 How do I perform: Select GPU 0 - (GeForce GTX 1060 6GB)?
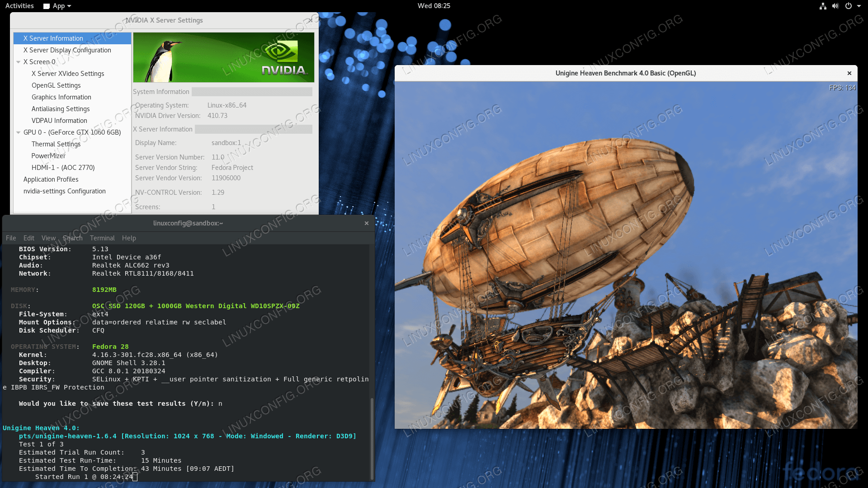72,132
